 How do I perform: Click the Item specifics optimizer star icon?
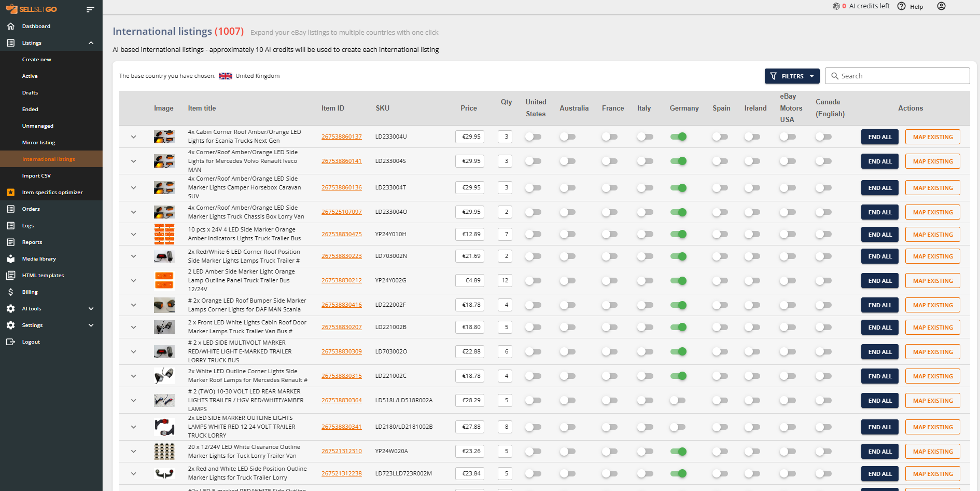(x=10, y=193)
